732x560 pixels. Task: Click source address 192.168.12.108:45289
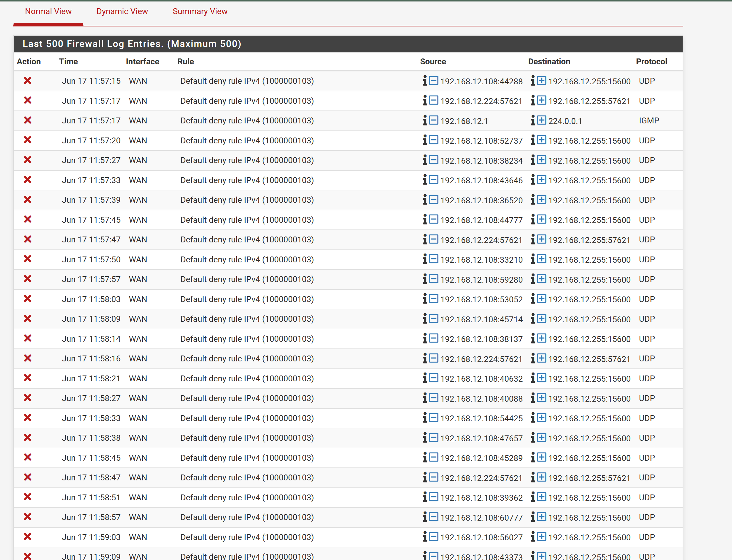point(481,458)
